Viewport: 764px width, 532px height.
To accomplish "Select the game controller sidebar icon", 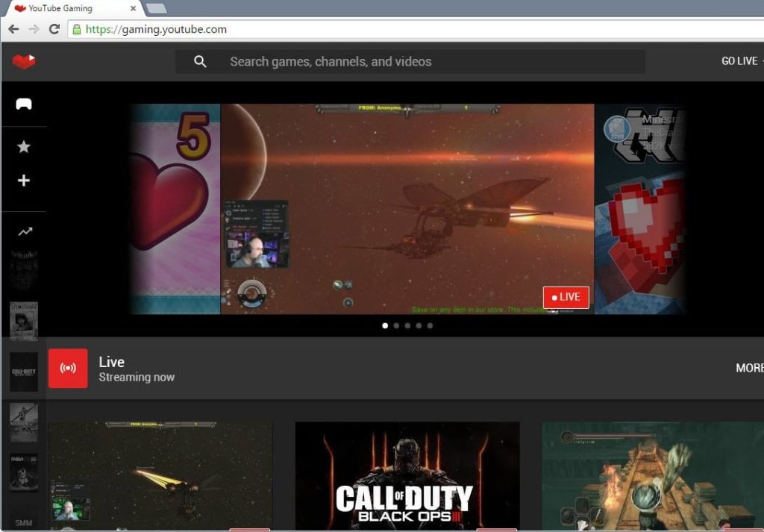I will [25, 104].
